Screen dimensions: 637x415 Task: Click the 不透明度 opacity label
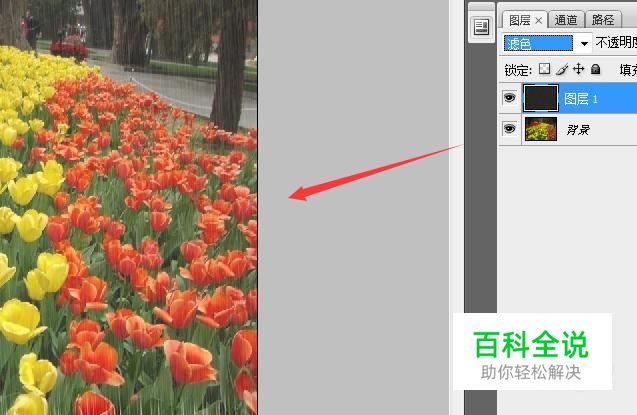pos(616,43)
